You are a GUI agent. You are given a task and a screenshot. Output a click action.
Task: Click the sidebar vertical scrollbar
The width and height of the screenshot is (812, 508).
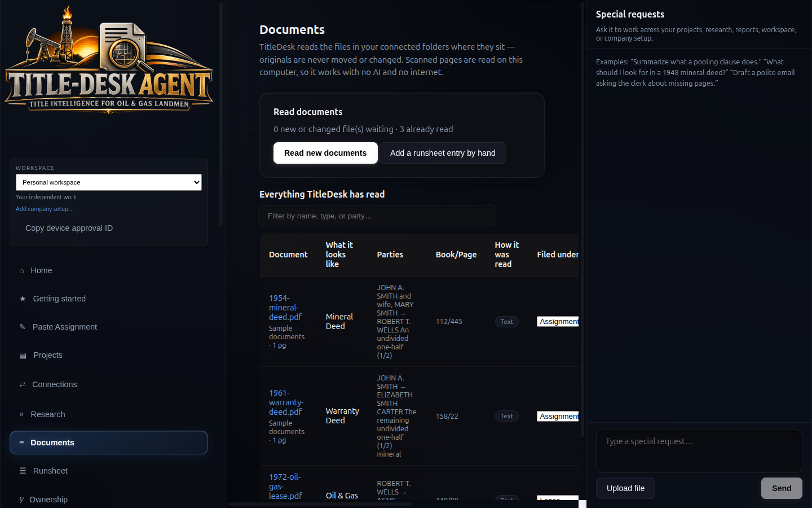tap(221, 113)
